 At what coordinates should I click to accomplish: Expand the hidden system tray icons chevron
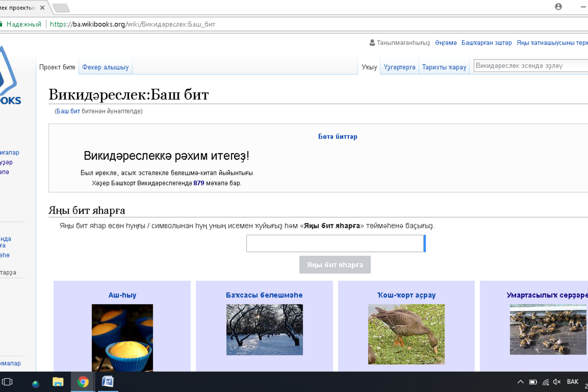pyautogui.click(x=520, y=382)
